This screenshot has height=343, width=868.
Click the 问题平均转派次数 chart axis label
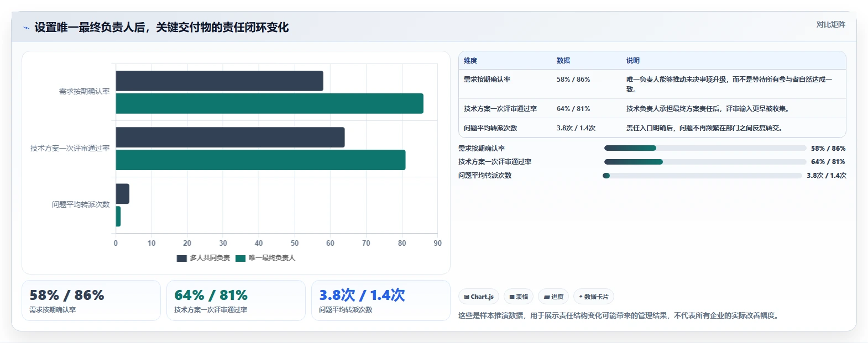(81, 205)
